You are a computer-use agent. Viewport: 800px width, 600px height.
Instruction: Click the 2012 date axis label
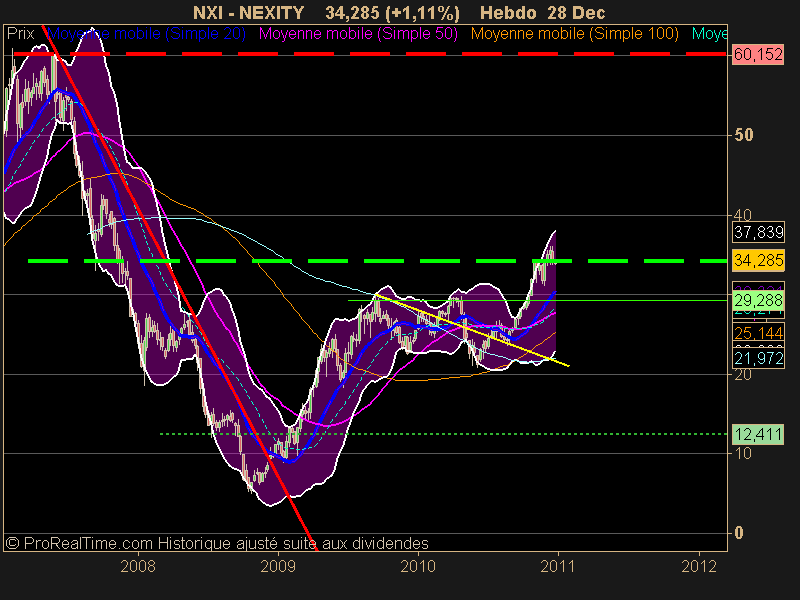pyautogui.click(x=699, y=566)
